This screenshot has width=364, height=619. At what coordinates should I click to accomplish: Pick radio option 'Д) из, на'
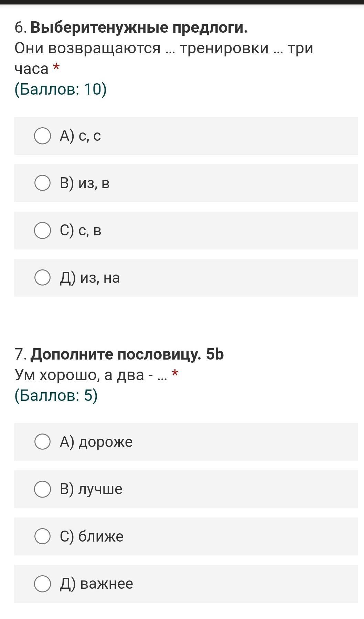(x=43, y=277)
